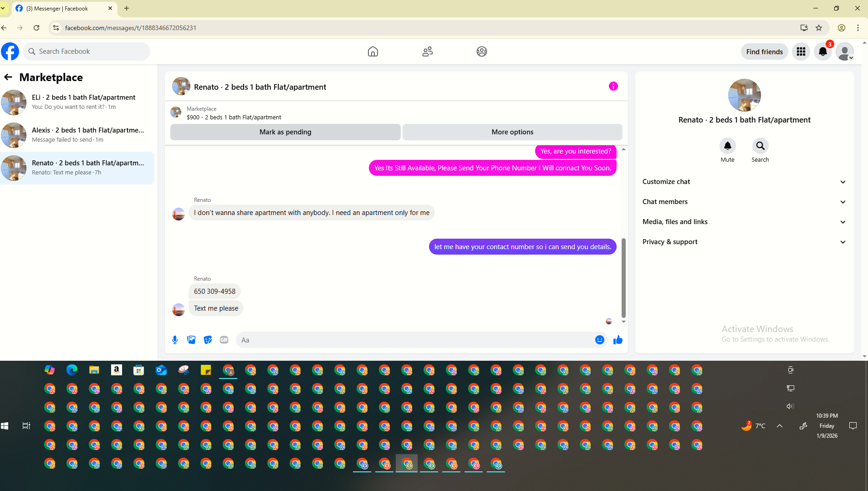Viewport: 868px width, 491px height.
Task: Choose a sticker icon
Action: [x=208, y=340]
